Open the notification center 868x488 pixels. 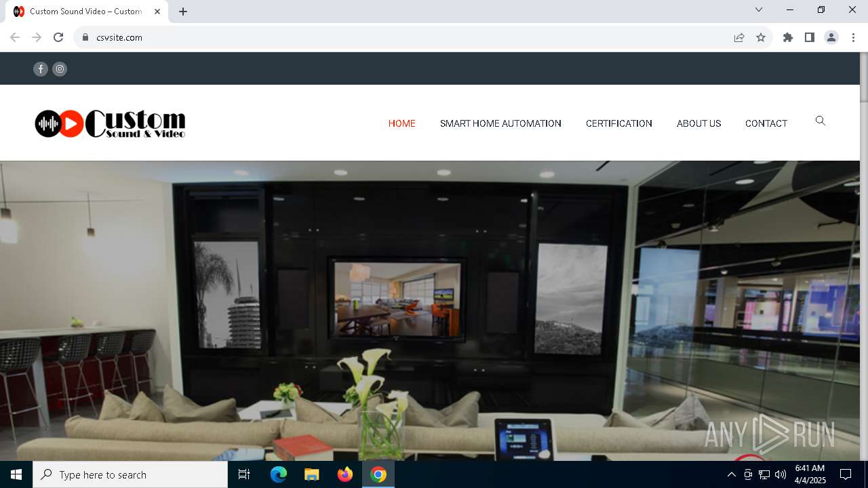pos(846,474)
